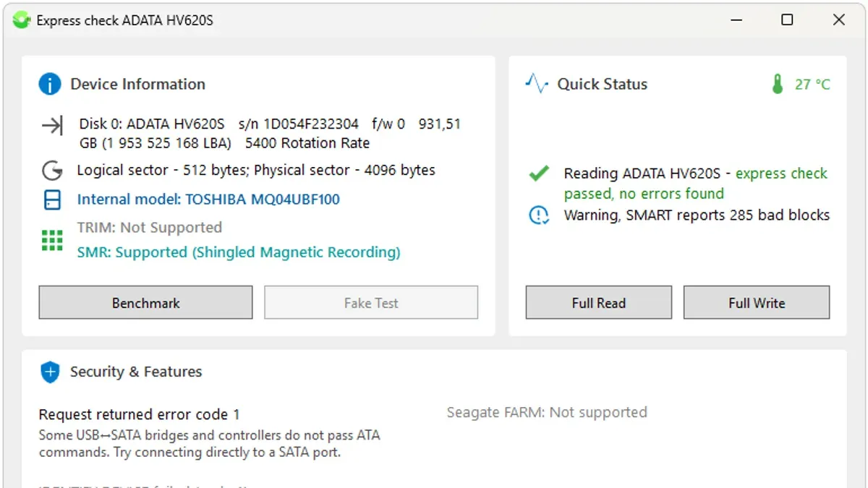Click the drive icon beside Internal model
The height and width of the screenshot is (488, 868).
tap(52, 200)
